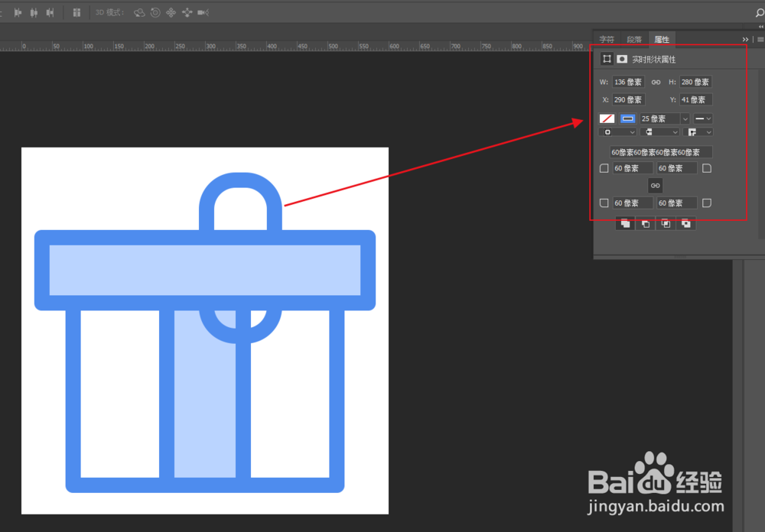765x532 pixels.
Task: Click the bottom-right corner radius icon
Action: click(x=706, y=203)
